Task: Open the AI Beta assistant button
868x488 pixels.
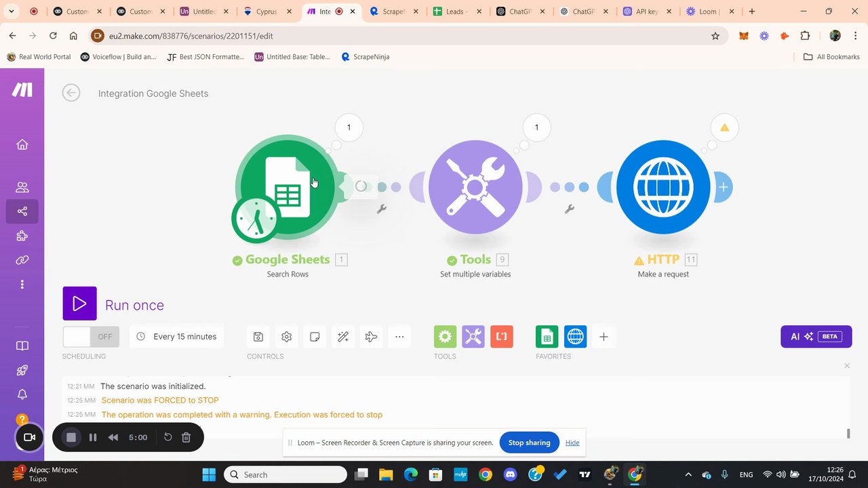Action: (816, 337)
